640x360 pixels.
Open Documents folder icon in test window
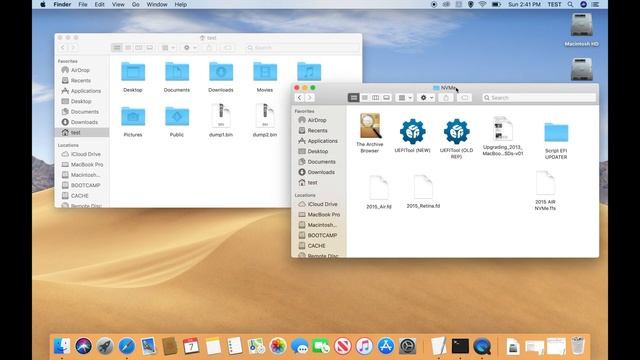click(x=177, y=72)
